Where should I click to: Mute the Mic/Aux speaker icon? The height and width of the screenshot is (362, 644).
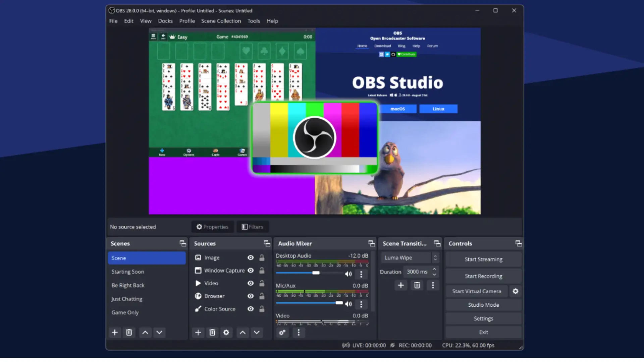tap(348, 304)
